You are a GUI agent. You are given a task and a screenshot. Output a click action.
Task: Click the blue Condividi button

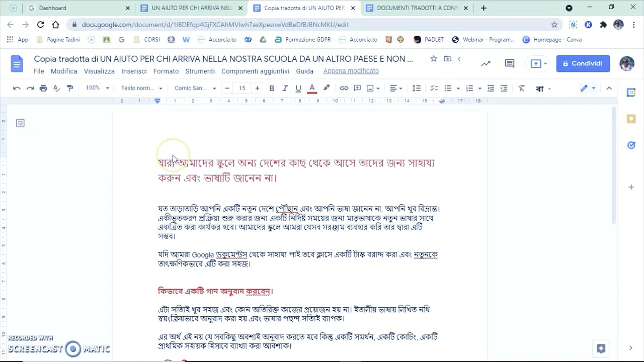(583, 63)
